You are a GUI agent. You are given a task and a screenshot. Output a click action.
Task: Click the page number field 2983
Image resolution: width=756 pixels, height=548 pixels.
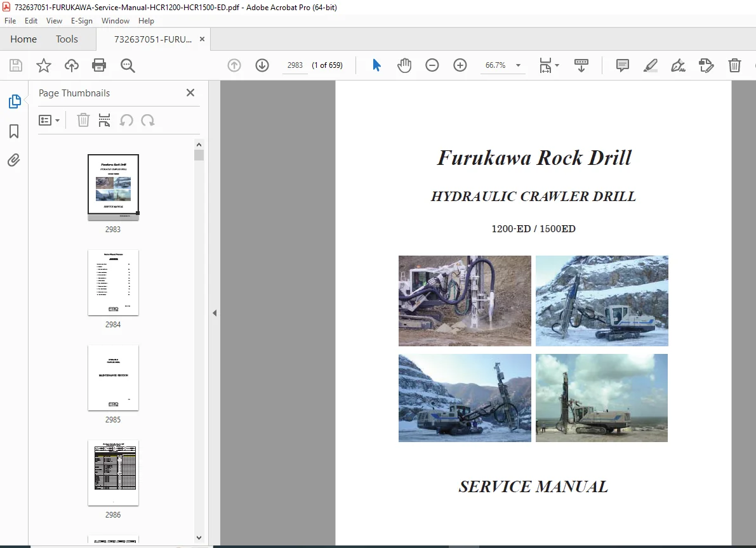pyautogui.click(x=295, y=65)
